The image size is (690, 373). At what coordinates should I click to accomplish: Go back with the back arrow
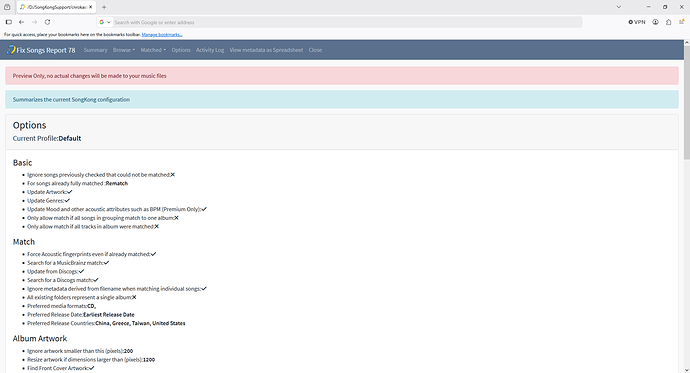pos(22,22)
